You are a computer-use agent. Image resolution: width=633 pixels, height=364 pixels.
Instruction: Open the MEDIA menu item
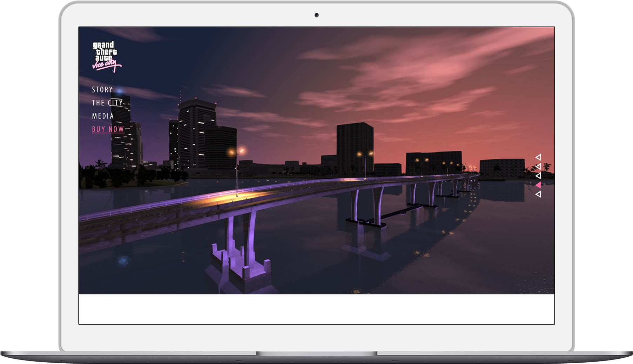pyautogui.click(x=103, y=116)
